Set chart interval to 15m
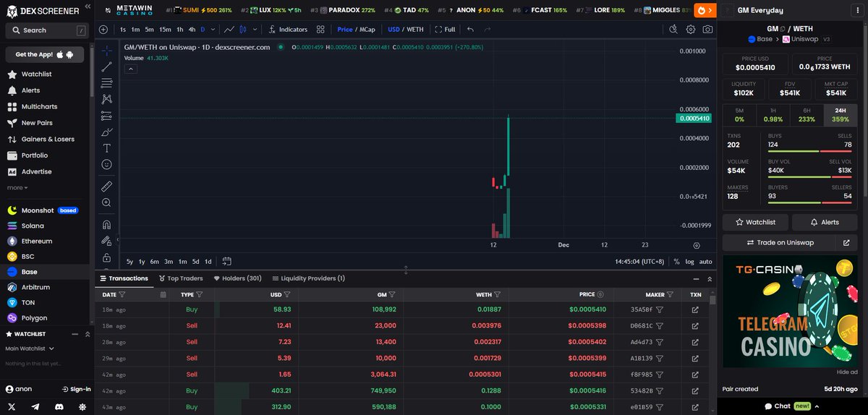 tap(165, 30)
